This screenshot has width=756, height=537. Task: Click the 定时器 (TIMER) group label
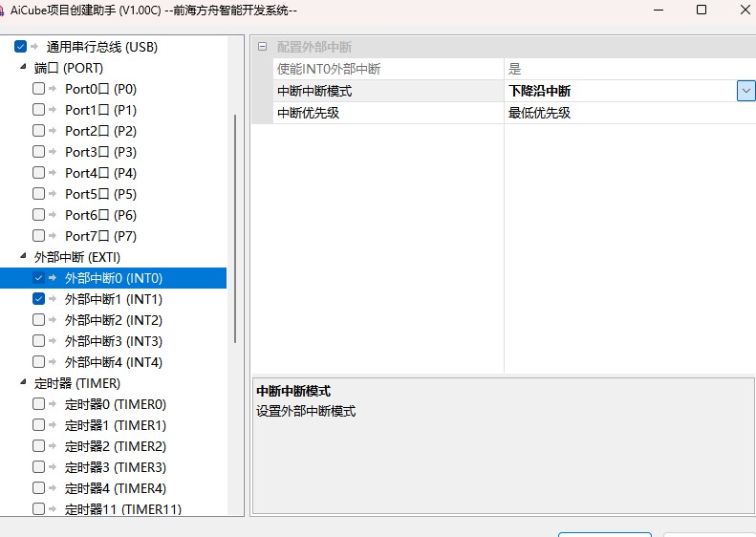[77, 383]
